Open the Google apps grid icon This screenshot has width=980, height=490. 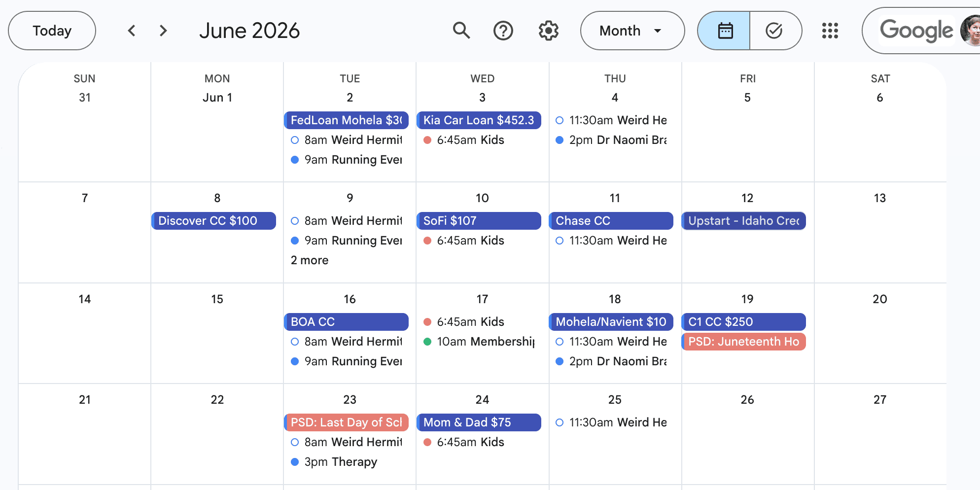pyautogui.click(x=830, y=31)
